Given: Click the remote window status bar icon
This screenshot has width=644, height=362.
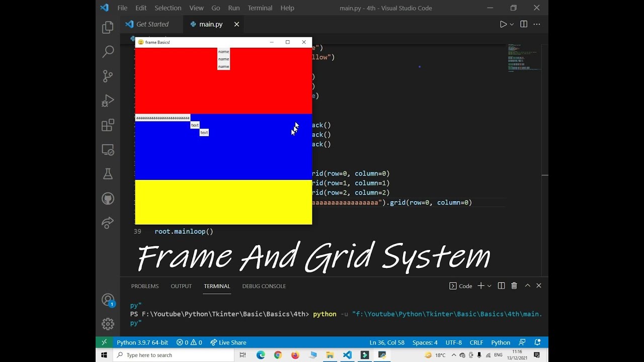Looking at the screenshot, I should pyautogui.click(x=104, y=342).
